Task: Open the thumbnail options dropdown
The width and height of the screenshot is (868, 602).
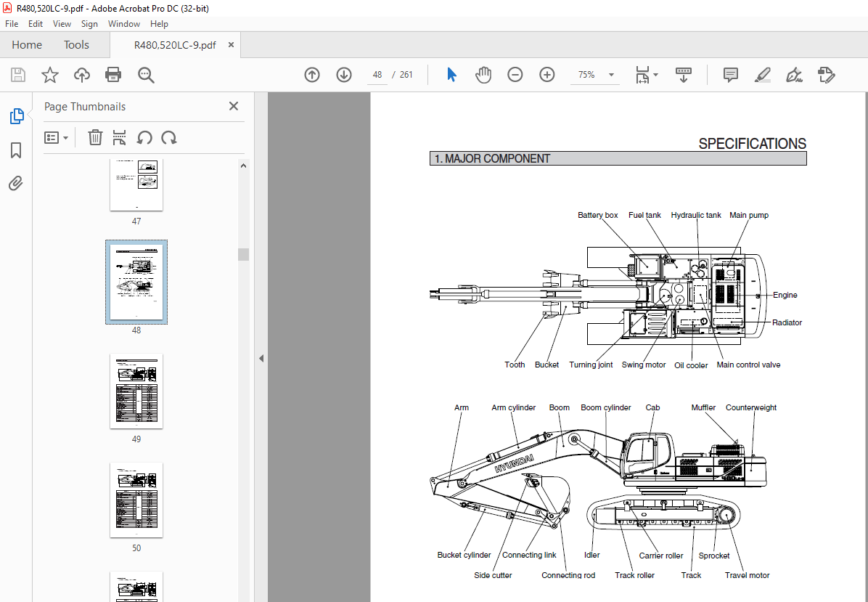Action: pyautogui.click(x=56, y=137)
